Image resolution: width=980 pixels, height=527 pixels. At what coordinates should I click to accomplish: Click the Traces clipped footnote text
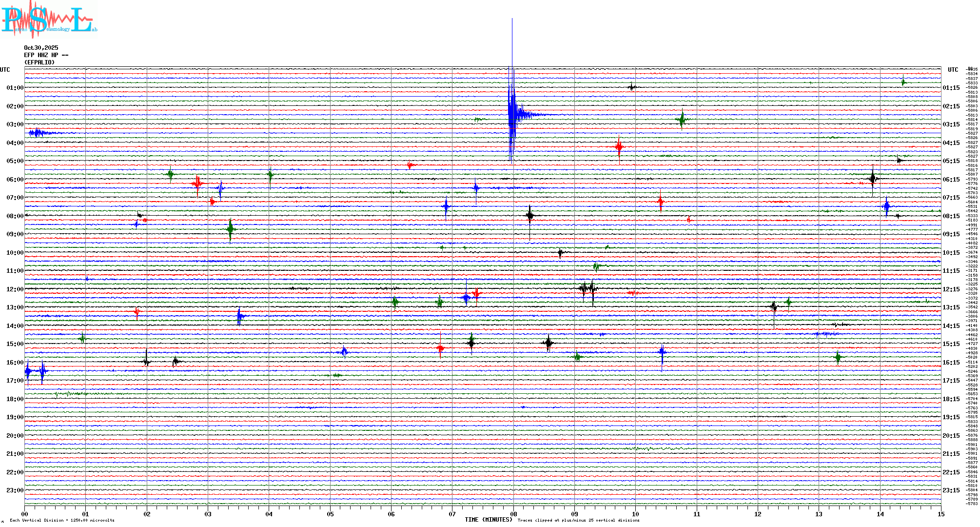tap(578, 520)
